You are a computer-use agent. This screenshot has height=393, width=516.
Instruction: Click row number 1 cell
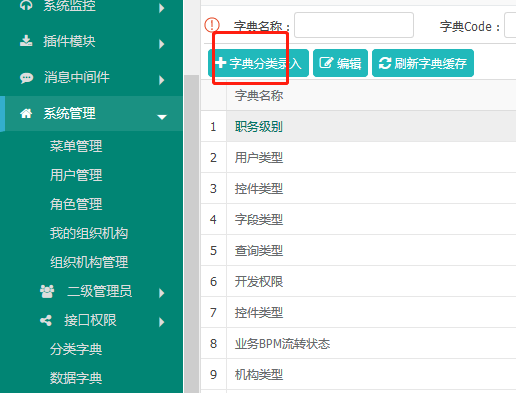pos(213,126)
